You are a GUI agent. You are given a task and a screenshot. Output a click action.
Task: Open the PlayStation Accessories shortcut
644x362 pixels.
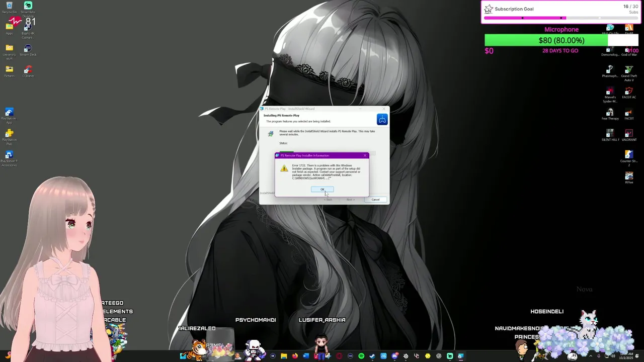click(x=9, y=157)
